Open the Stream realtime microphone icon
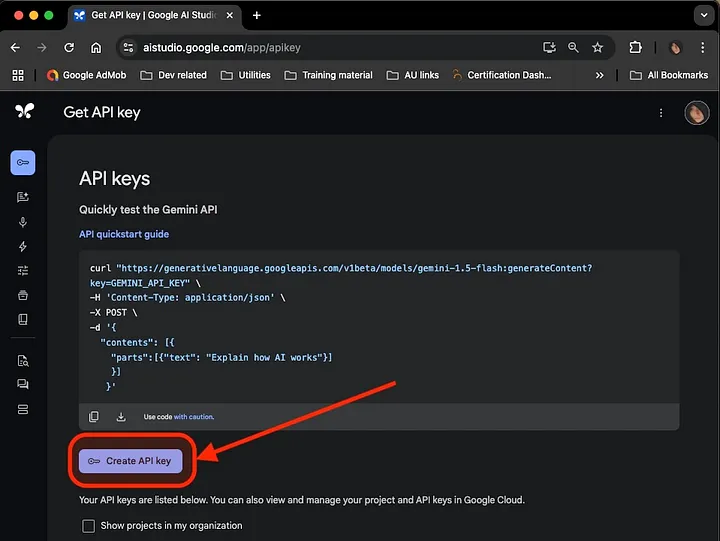 [x=23, y=222]
